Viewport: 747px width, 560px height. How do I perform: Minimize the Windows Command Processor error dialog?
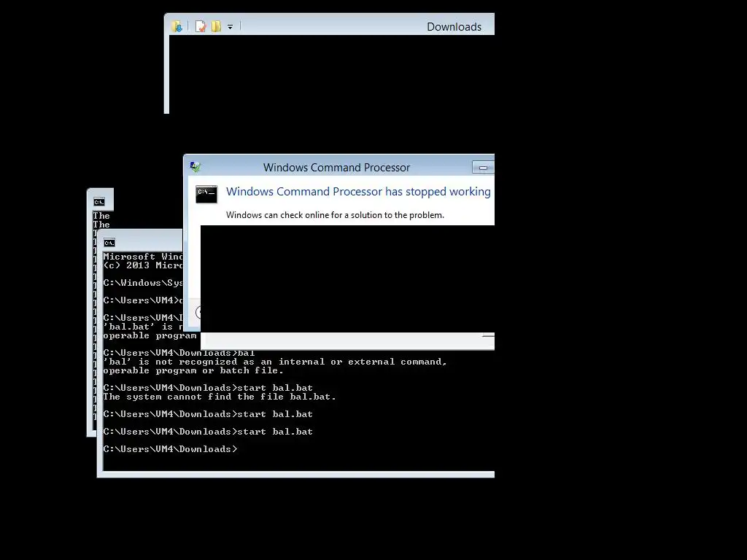pos(483,168)
